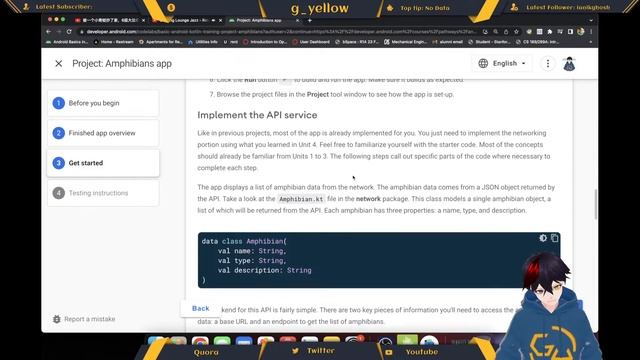Viewport: 640px width, 360px height.
Task: Toggle dark theme on the code block
Action: coord(543,238)
